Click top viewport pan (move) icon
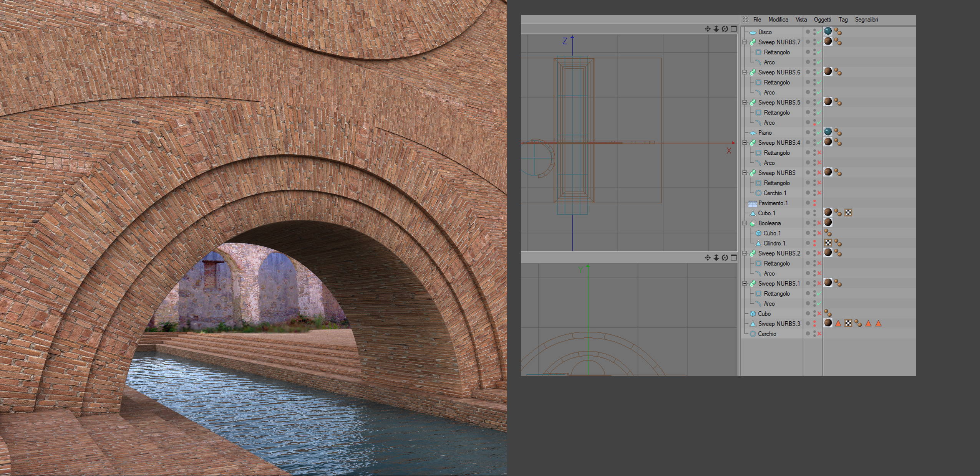 707,29
